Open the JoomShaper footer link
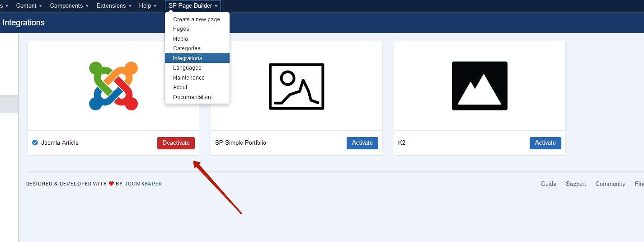The height and width of the screenshot is (242, 644). tap(143, 184)
